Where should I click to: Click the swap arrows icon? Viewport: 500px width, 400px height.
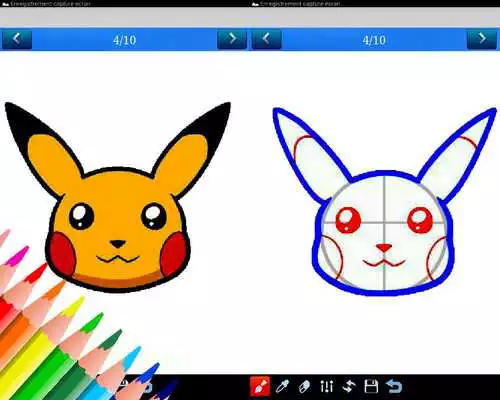click(x=349, y=387)
